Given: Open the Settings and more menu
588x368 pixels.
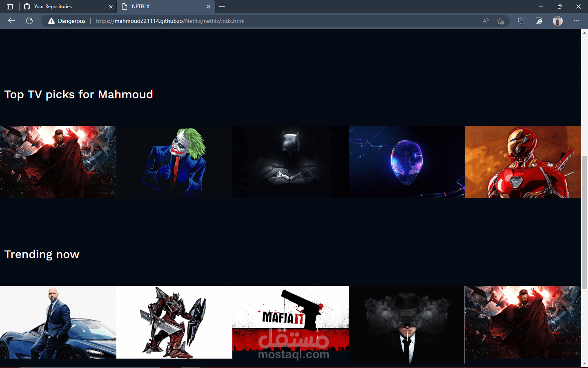Looking at the screenshot, I should 577,21.
